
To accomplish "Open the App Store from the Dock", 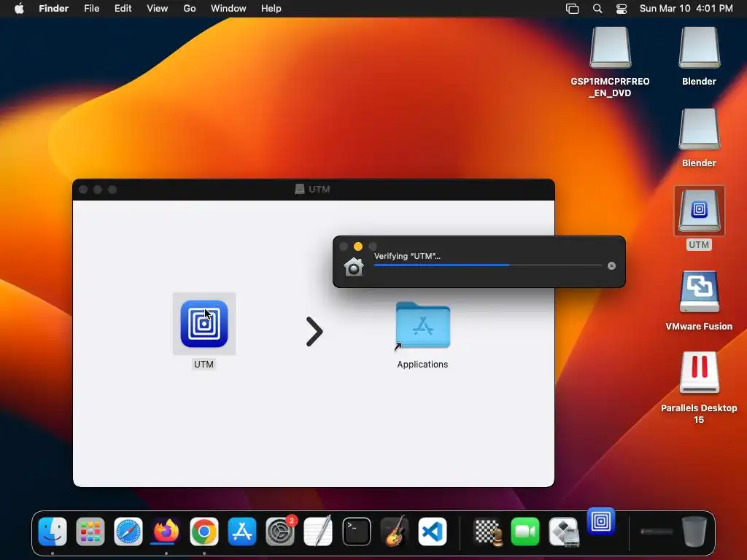I will [242, 532].
